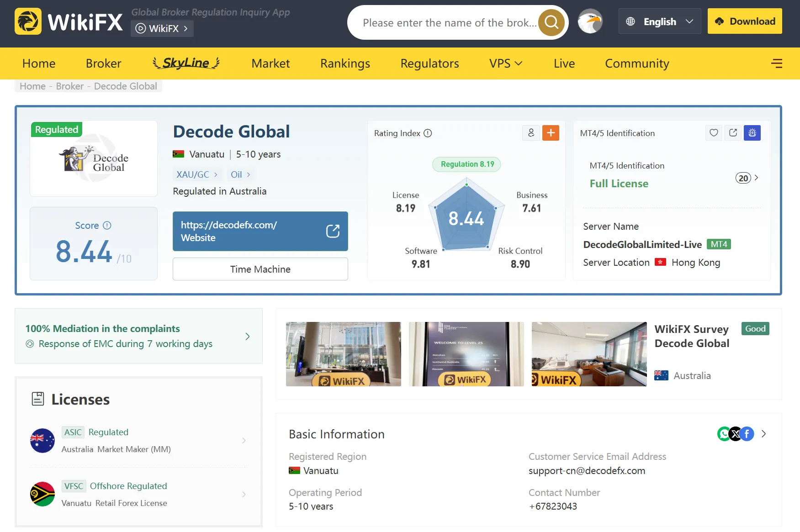The width and height of the screenshot is (800, 532).
Task: Open the office lobby survey photo
Action: 344,354
